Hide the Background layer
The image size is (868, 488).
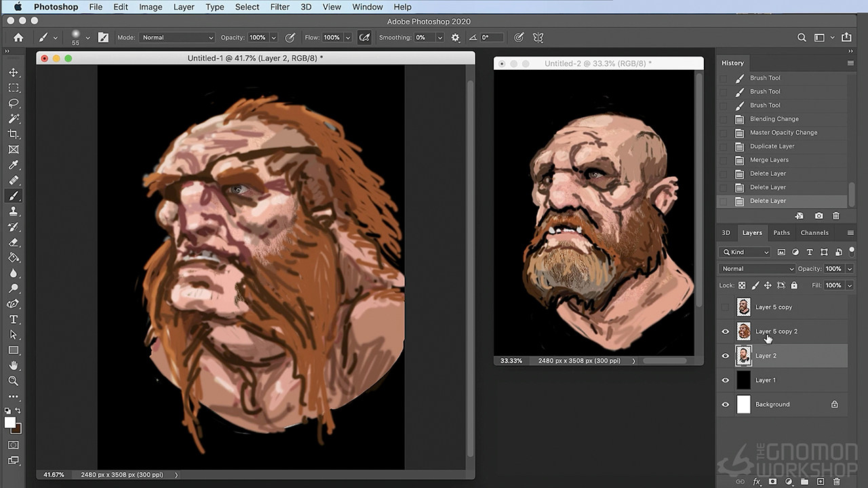(x=725, y=405)
